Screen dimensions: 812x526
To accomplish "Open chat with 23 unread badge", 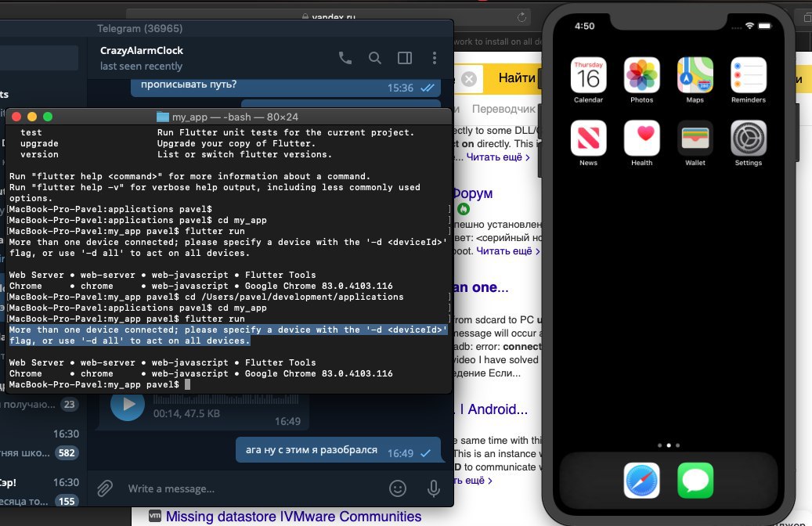I will [39, 405].
